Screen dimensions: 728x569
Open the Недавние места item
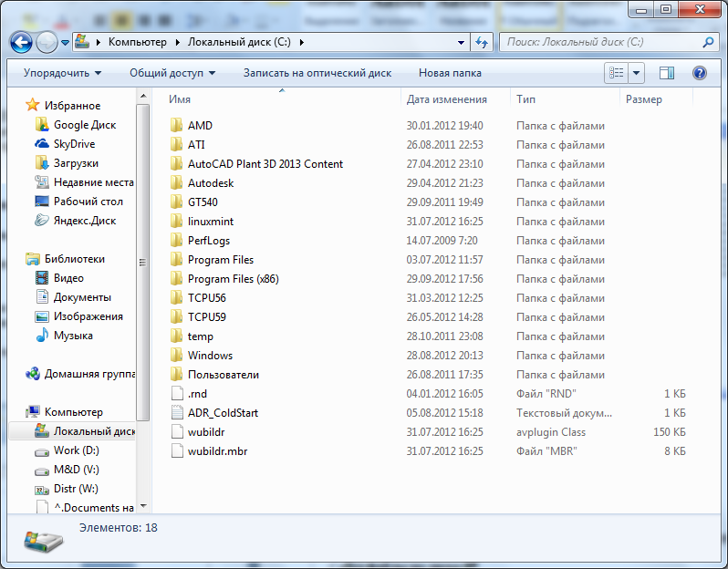pyautogui.click(x=84, y=182)
